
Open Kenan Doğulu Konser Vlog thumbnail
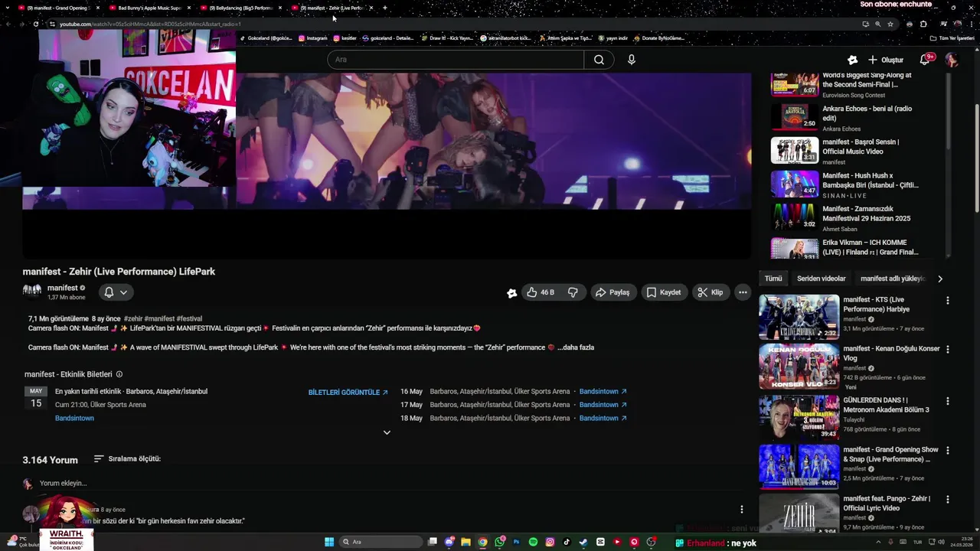(799, 367)
